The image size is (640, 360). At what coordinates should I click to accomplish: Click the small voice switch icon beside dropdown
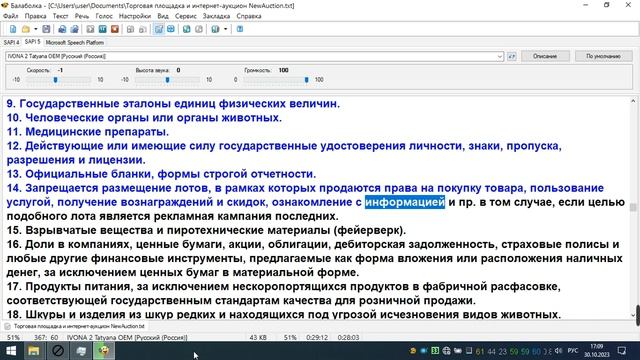[511, 56]
